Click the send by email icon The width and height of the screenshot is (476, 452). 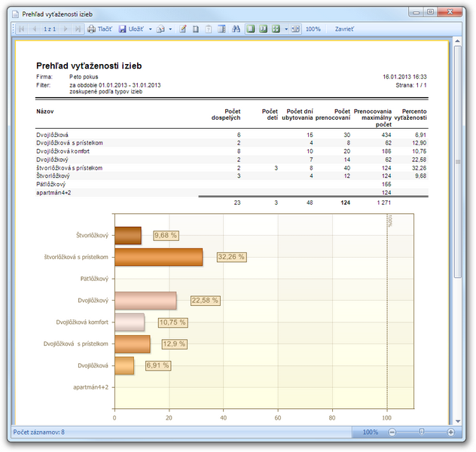160,29
